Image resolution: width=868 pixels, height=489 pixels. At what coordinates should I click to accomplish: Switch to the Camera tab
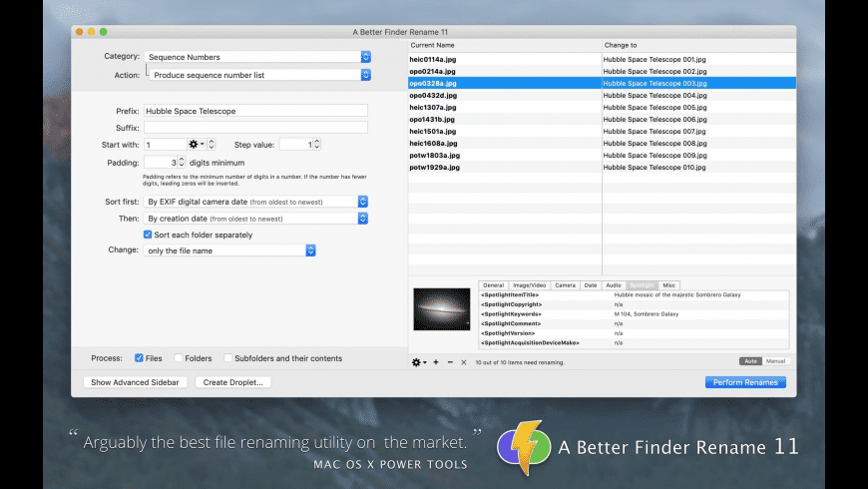coord(565,285)
